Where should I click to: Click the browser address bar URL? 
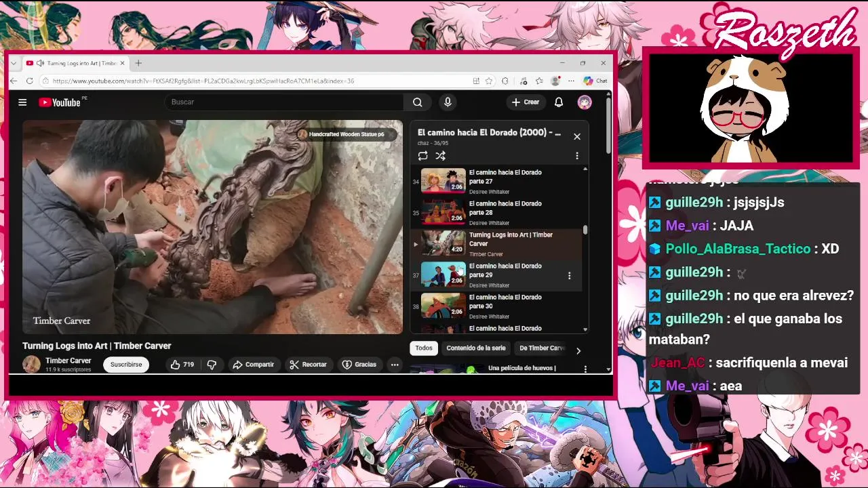pyautogui.click(x=203, y=81)
